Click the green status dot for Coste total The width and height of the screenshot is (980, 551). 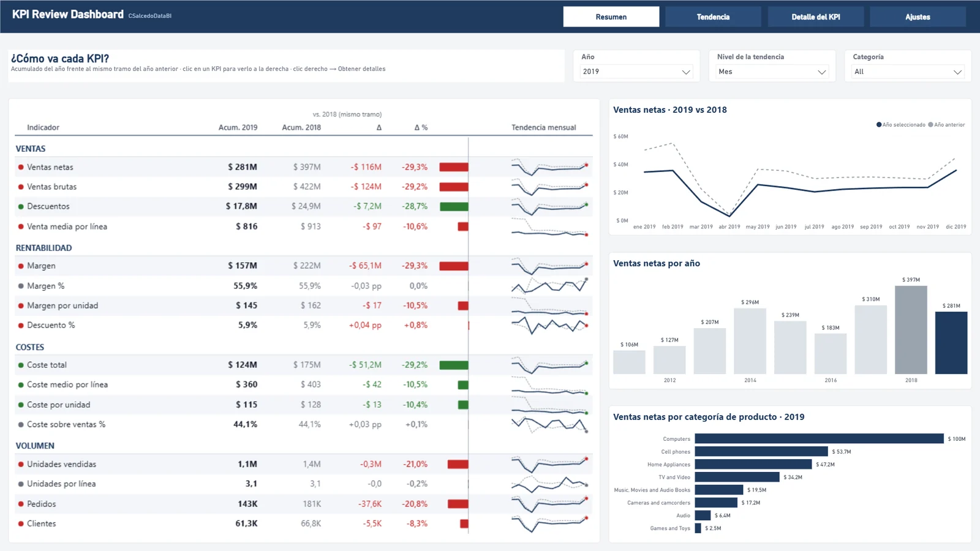[21, 365]
